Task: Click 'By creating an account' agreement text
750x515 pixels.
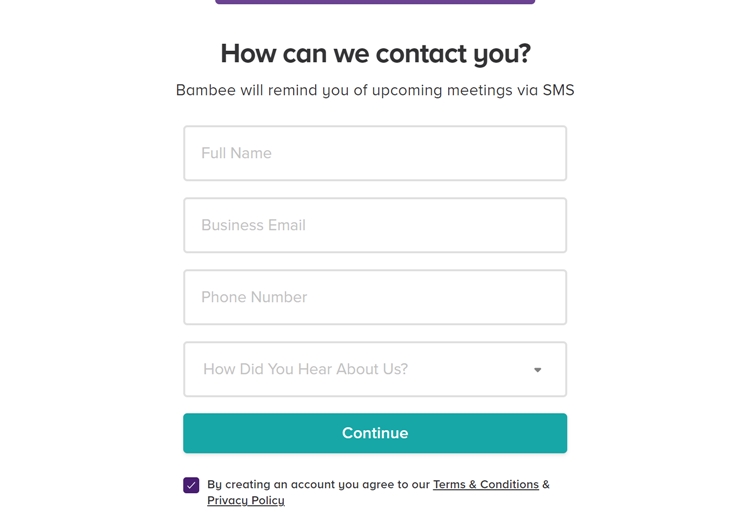Action: point(318,485)
